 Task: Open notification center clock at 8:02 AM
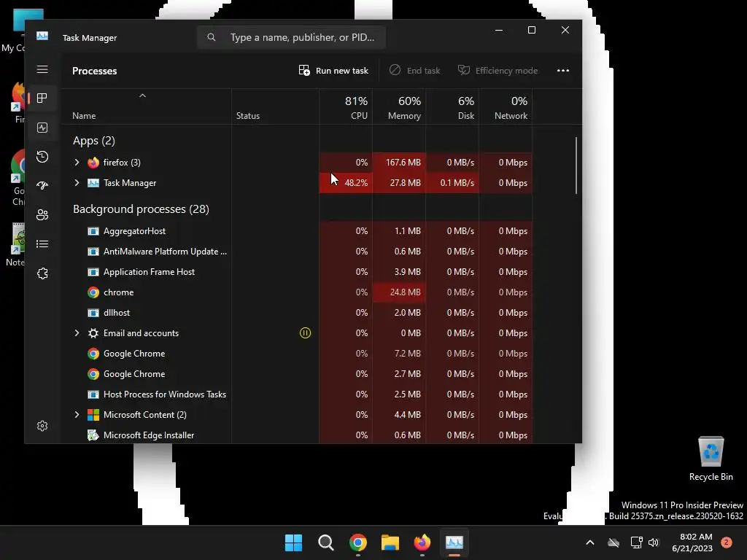(x=692, y=542)
